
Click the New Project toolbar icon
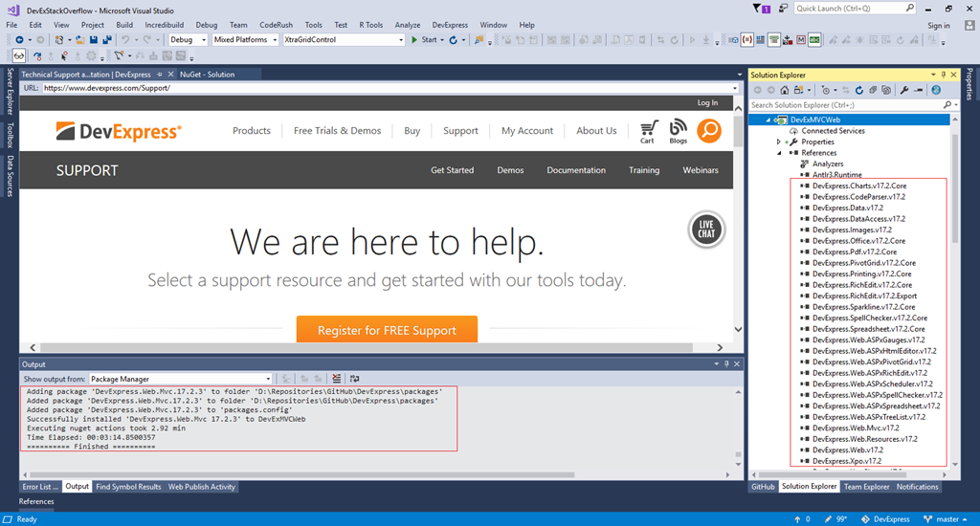click(x=58, y=39)
